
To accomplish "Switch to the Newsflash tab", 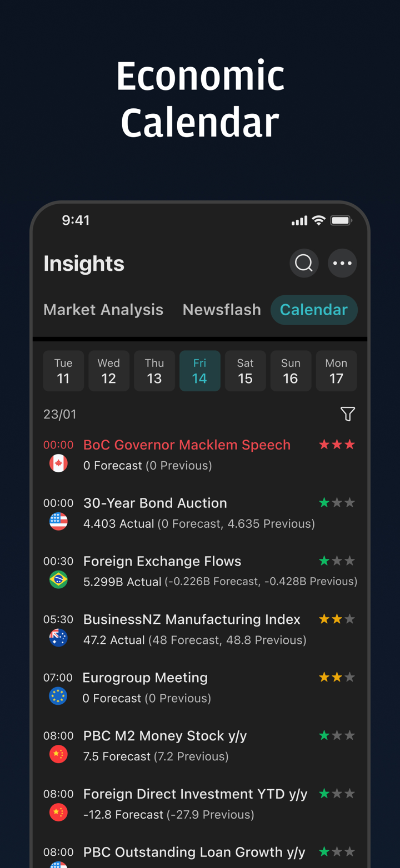I will click(x=222, y=310).
